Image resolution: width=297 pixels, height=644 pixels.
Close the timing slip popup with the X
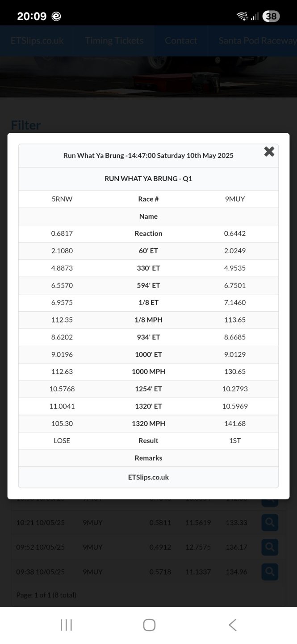coord(269,152)
